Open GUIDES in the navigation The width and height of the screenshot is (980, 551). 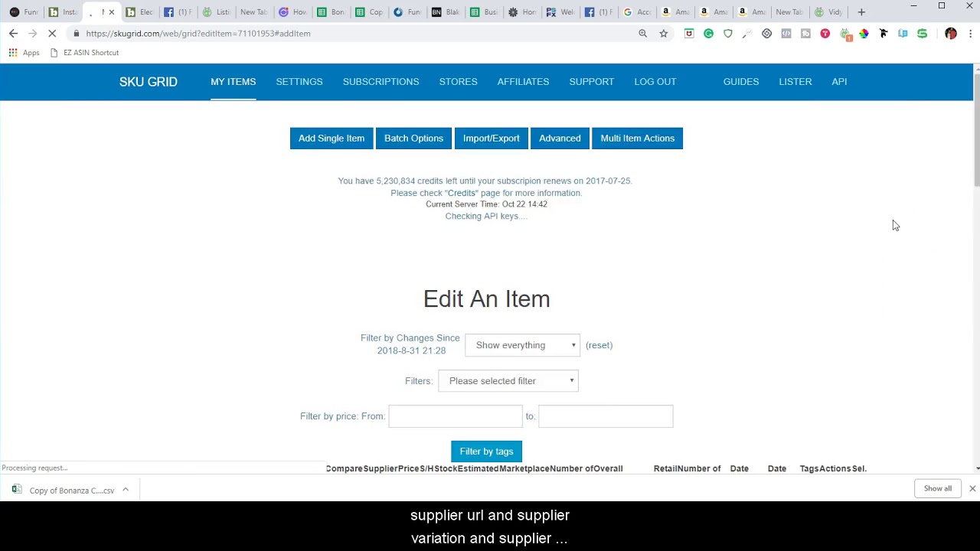click(x=741, y=82)
